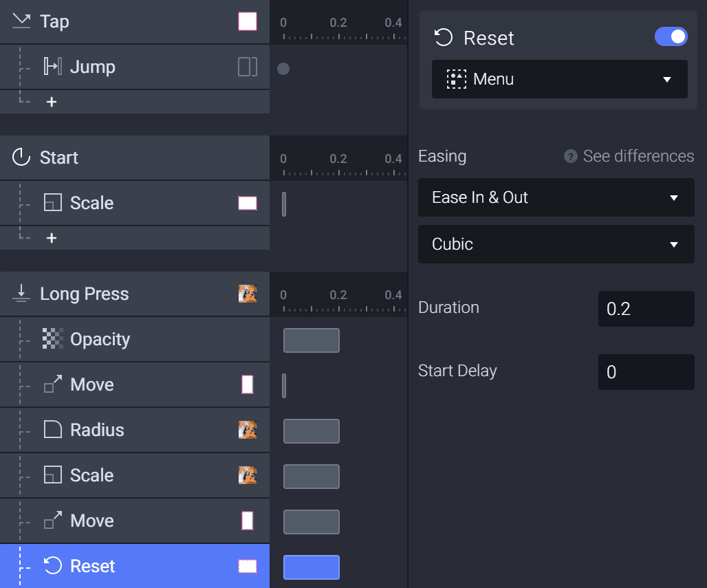Select the Reset response row

135,566
